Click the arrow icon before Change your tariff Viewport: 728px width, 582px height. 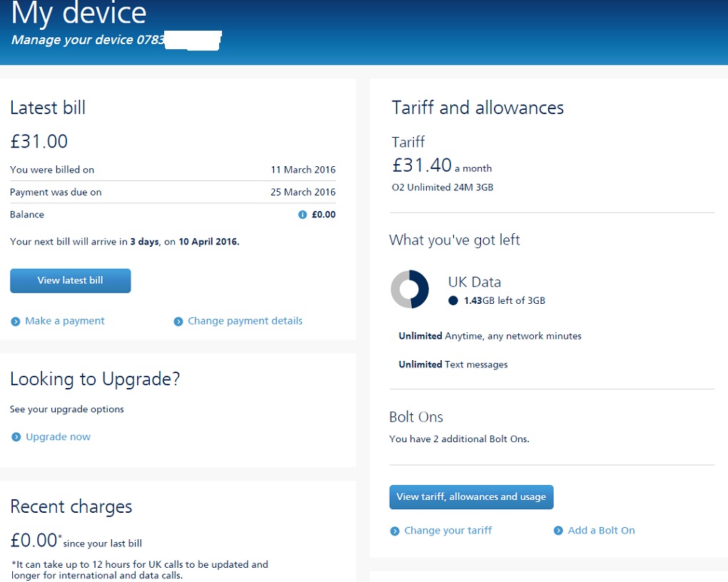395,531
